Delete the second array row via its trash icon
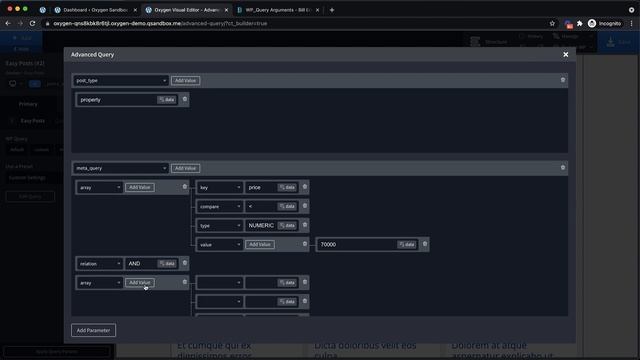Screen dimensions: 640x360 (x=184, y=282)
